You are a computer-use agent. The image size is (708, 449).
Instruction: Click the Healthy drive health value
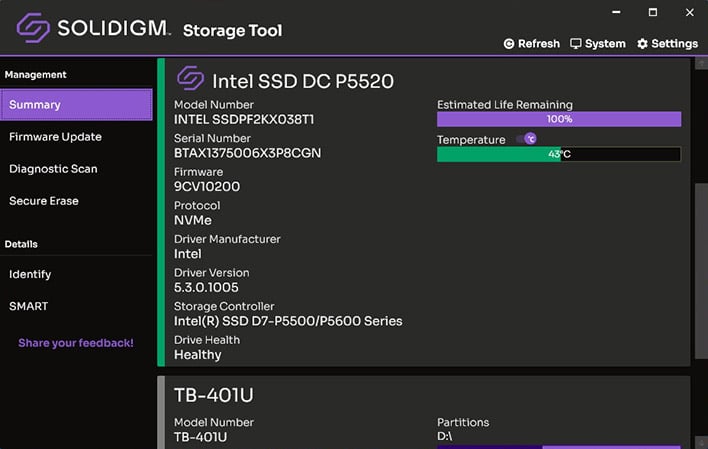click(198, 355)
